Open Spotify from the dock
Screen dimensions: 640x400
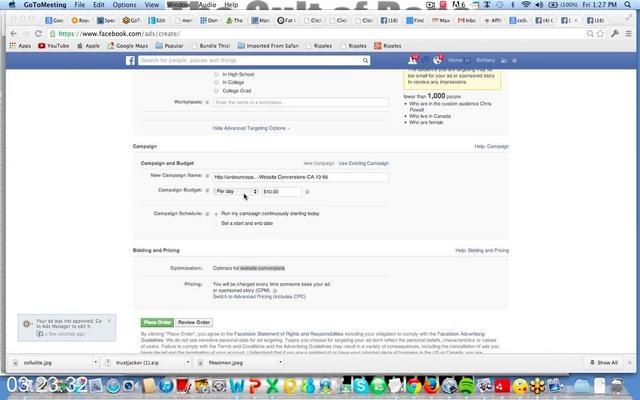[x=467, y=385]
